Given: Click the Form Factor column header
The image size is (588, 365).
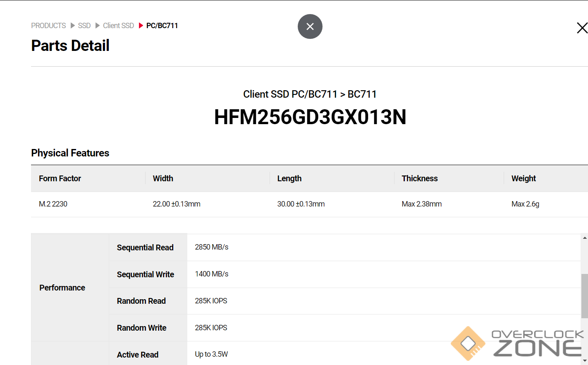Looking at the screenshot, I should tap(60, 178).
